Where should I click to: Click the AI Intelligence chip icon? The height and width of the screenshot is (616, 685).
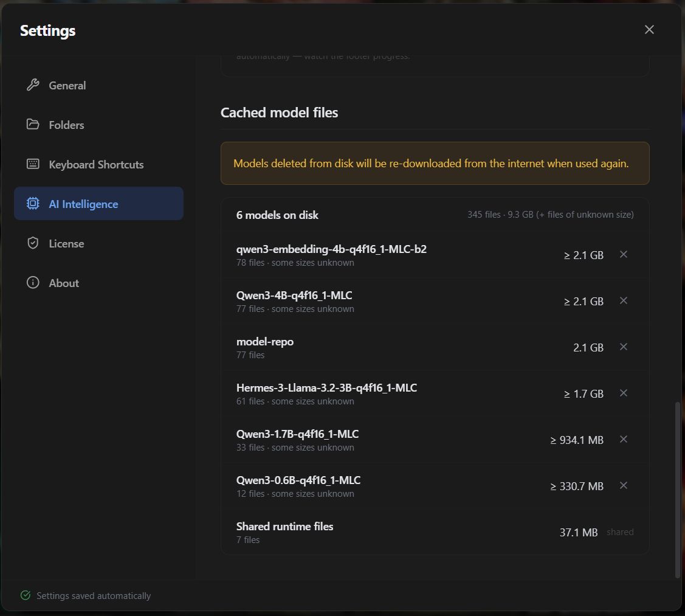[x=33, y=203]
